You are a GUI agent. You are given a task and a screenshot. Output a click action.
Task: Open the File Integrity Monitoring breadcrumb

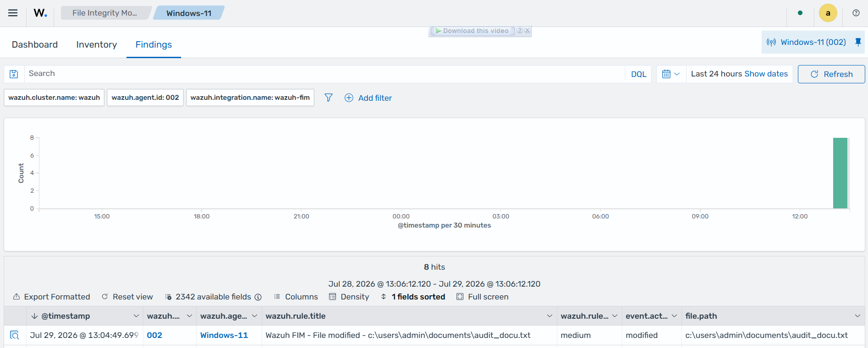tap(104, 13)
